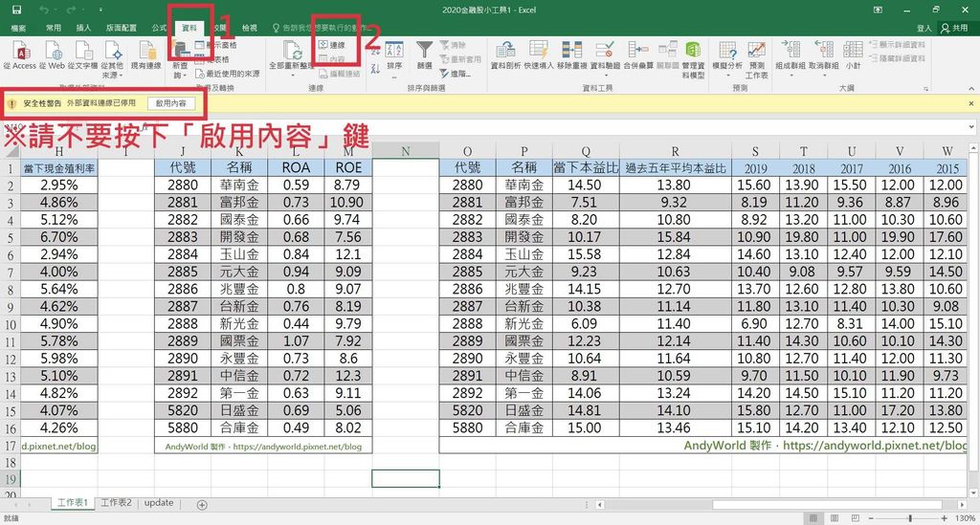Click the 共用 share button
The width and height of the screenshot is (980, 525).
tap(956, 28)
